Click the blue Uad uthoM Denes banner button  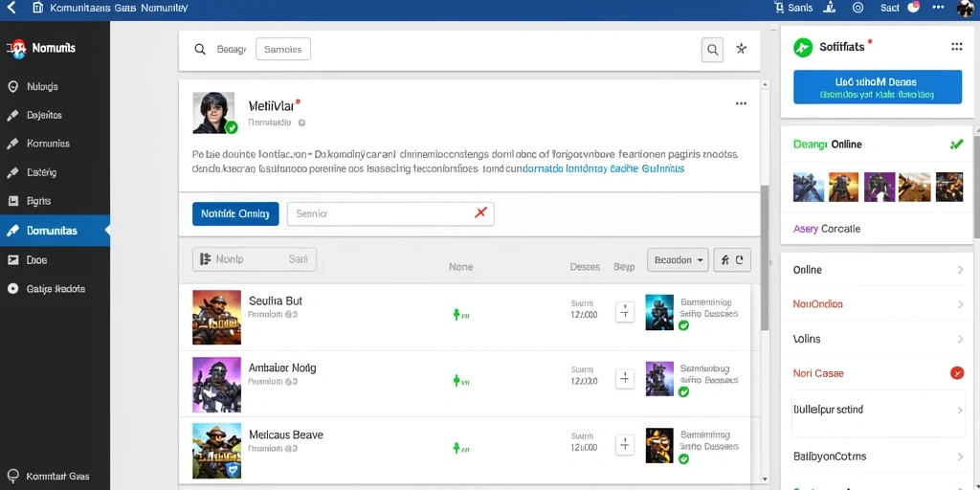point(878,87)
